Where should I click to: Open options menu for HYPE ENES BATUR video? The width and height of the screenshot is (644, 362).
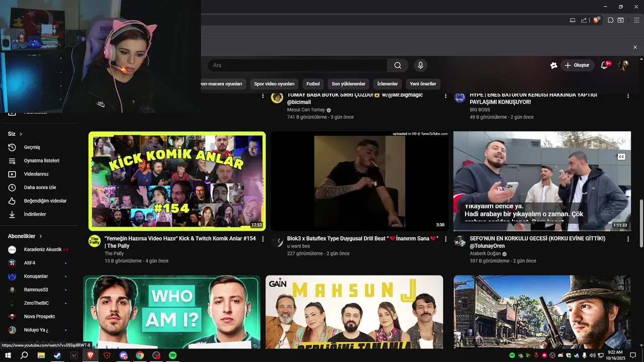[x=628, y=95]
